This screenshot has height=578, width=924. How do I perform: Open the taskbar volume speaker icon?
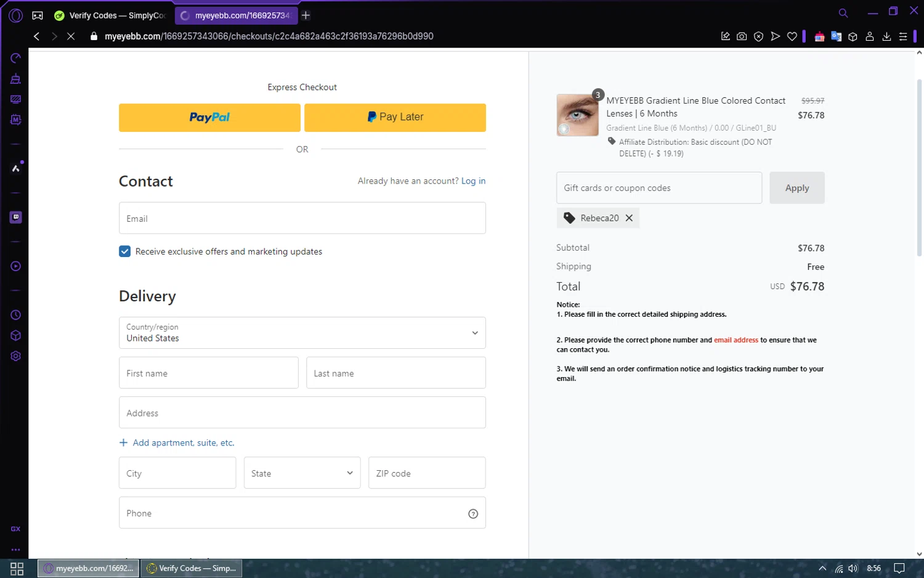pyautogui.click(x=853, y=568)
